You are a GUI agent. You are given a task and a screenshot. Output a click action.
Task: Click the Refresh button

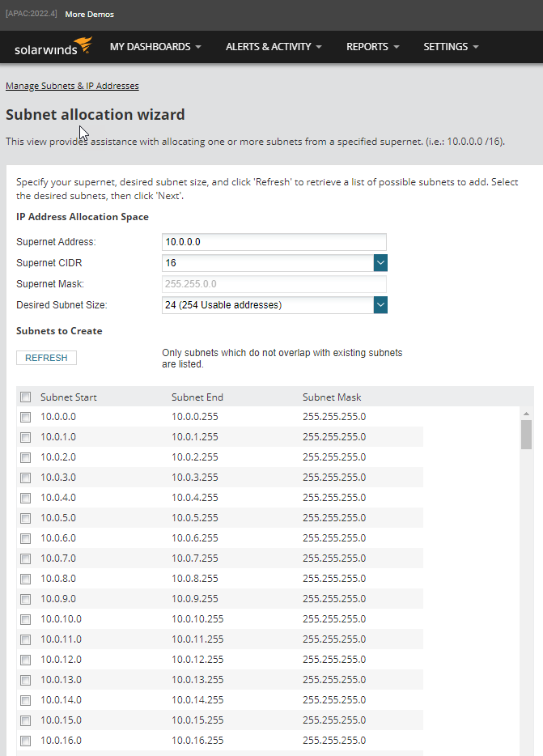point(46,358)
